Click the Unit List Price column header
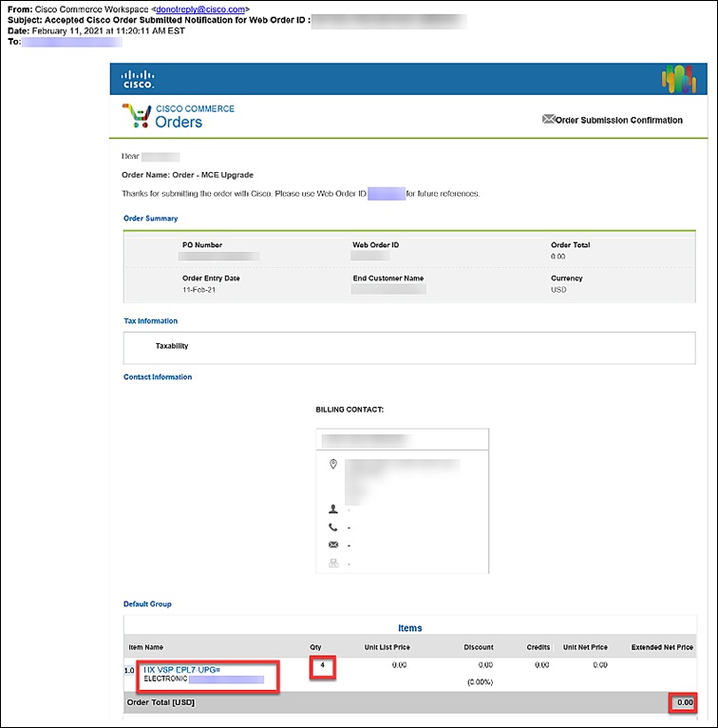 click(387, 647)
